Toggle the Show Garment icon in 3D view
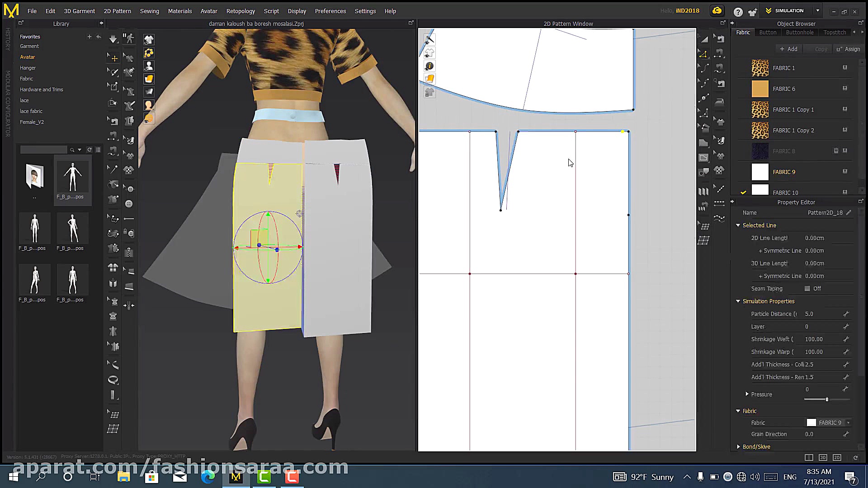 149,40
